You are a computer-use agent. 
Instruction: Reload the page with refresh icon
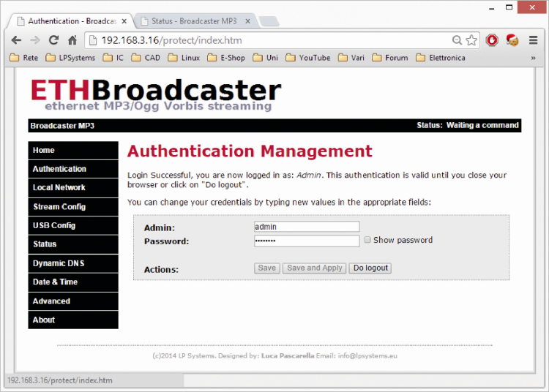pyautogui.click(x=53, y=40)
